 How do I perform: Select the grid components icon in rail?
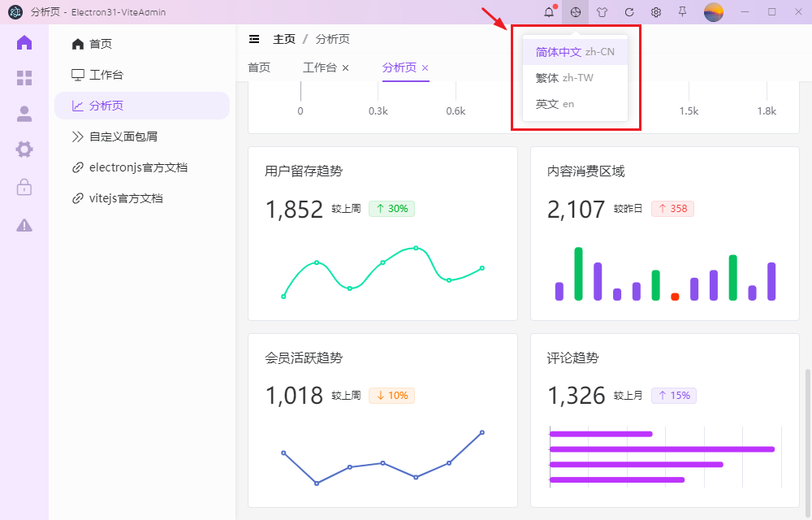click(x=24, y=78)
